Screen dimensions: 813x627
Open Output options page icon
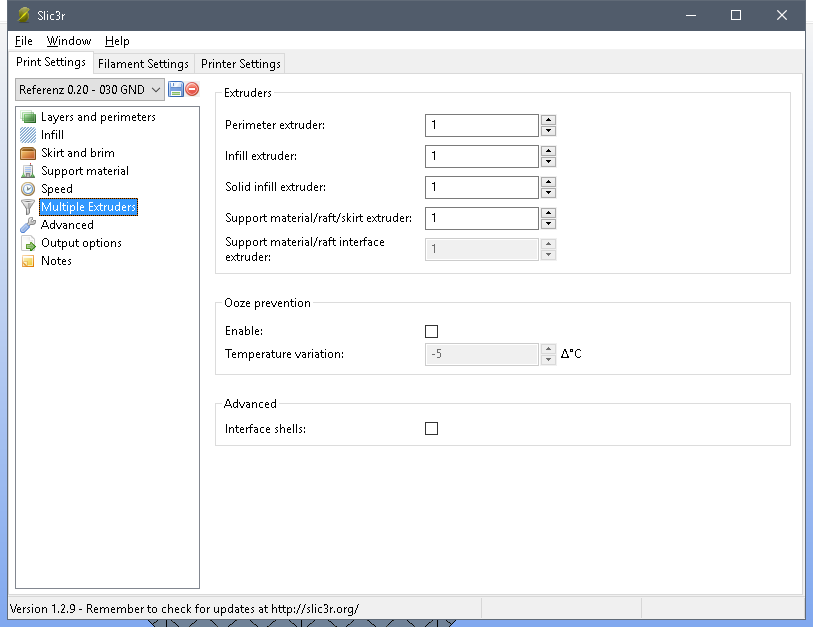pyautogui.click(x=28, y=243)
